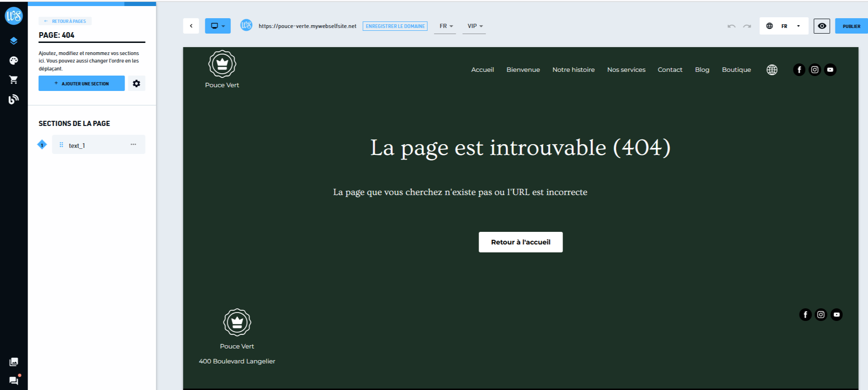Image resolution: width=868 pixels, height=390 pixels.
Task: Click the redo arrow
Action: (747, 26)
